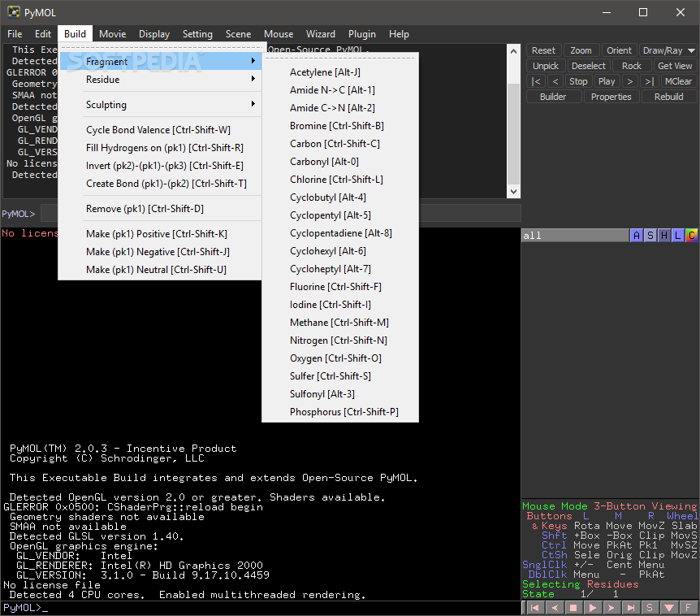700x616 pixels.
Task: Click the > forward button in top panel
Action: click(630, 81)
